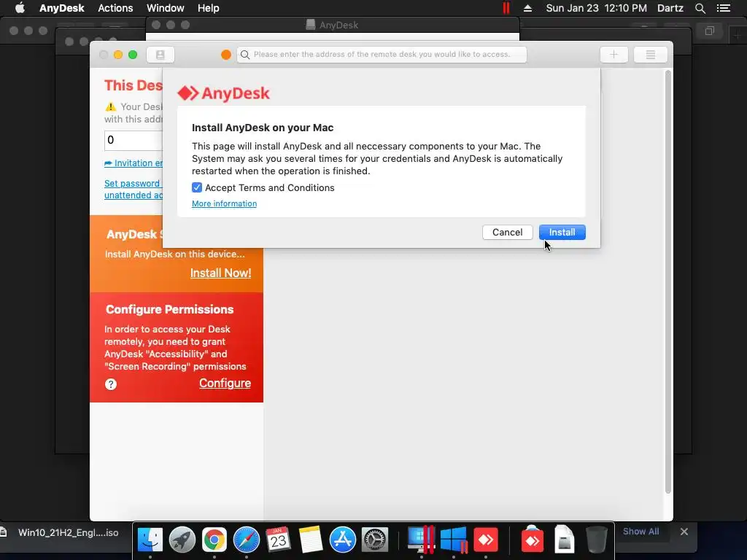Image resolution: width=747 pixels, height=560 pixels.
Task: Click the Install Now! link
Action: point(220,273)
